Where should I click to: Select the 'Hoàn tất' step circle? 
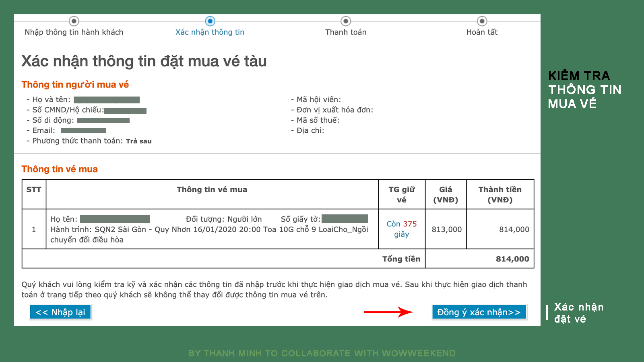pos(482,21)
